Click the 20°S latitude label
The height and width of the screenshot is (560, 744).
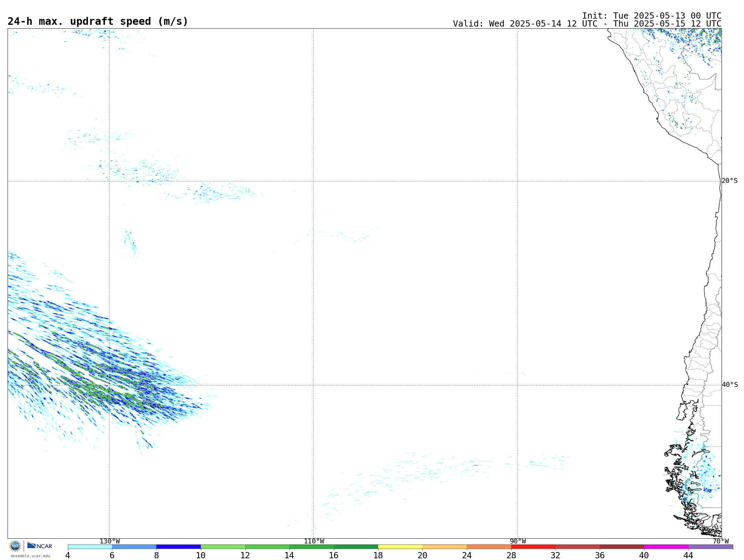[x=730, y=181]
